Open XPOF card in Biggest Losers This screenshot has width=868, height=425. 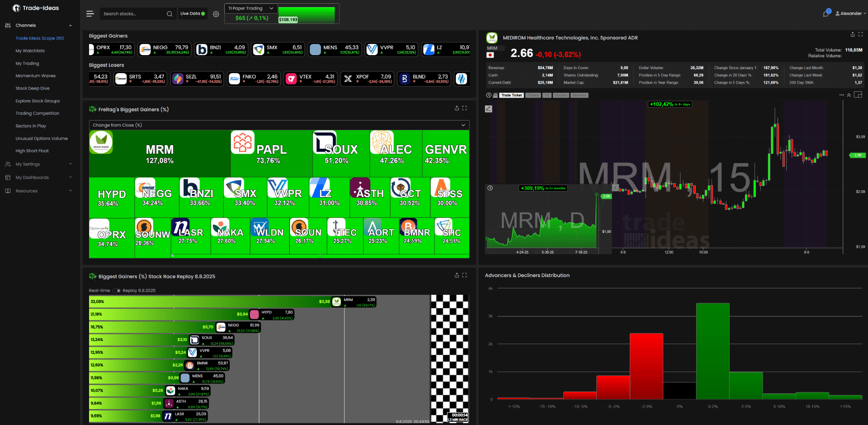367,79
